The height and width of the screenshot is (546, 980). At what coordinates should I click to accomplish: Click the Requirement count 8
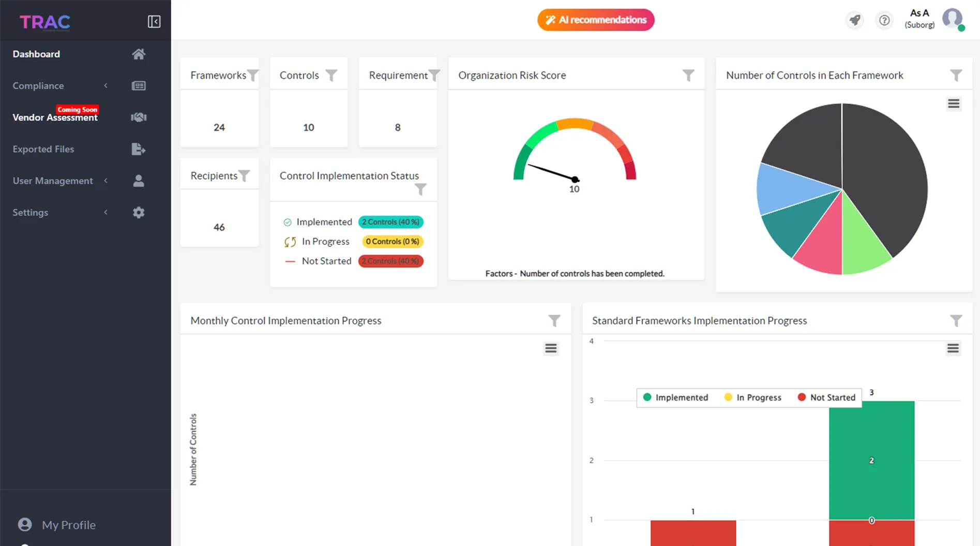[x=398, y=127]
